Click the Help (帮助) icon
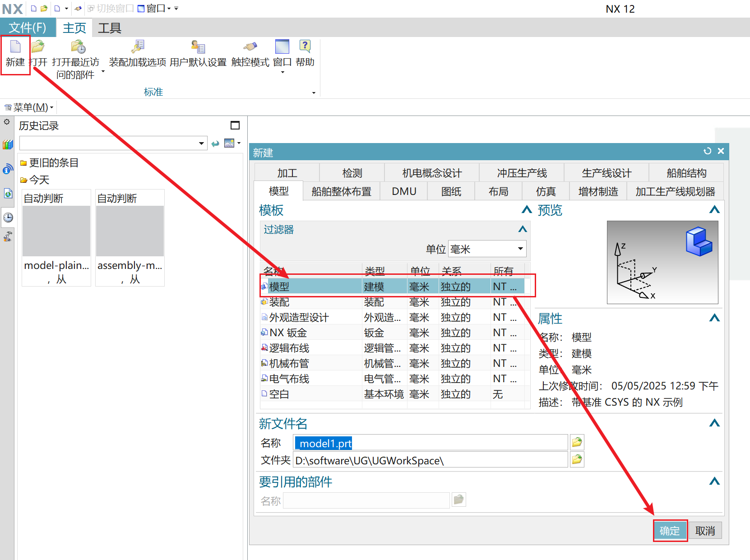The width and height of the screenshot is (750, 560). click(x=305, y=46)
